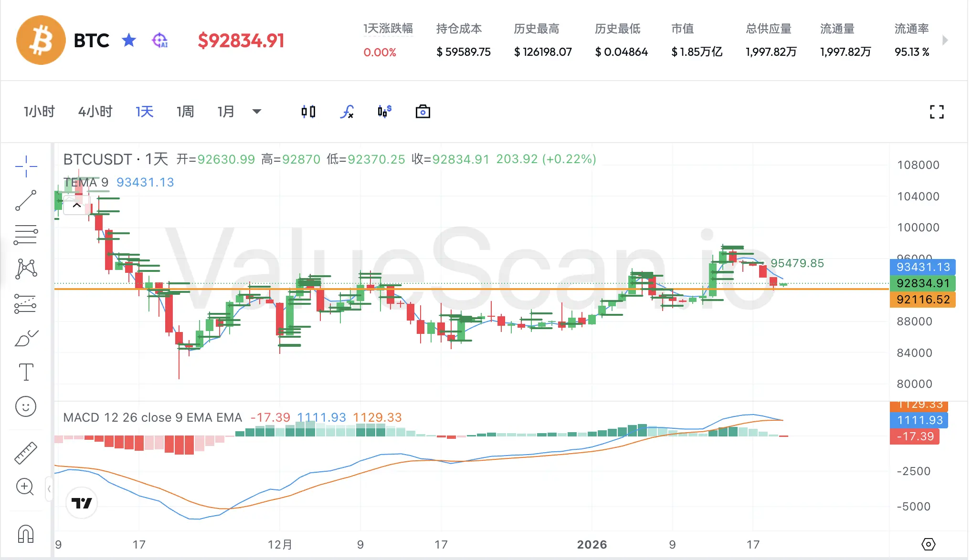Screen dimensions: 972x560
Task: Select the trend line drawing tool
Action: click(x=26, y=200)
